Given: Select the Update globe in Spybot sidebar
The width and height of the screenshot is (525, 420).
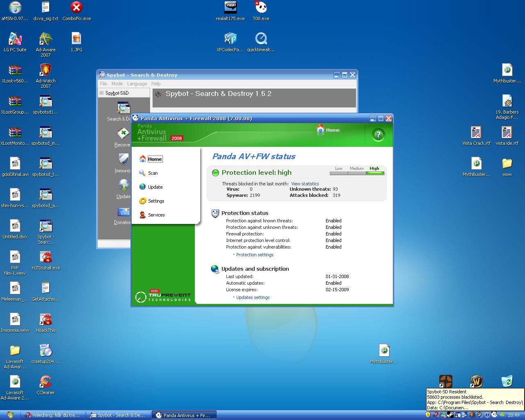Looking at the screenshot, I should [123, 185].
